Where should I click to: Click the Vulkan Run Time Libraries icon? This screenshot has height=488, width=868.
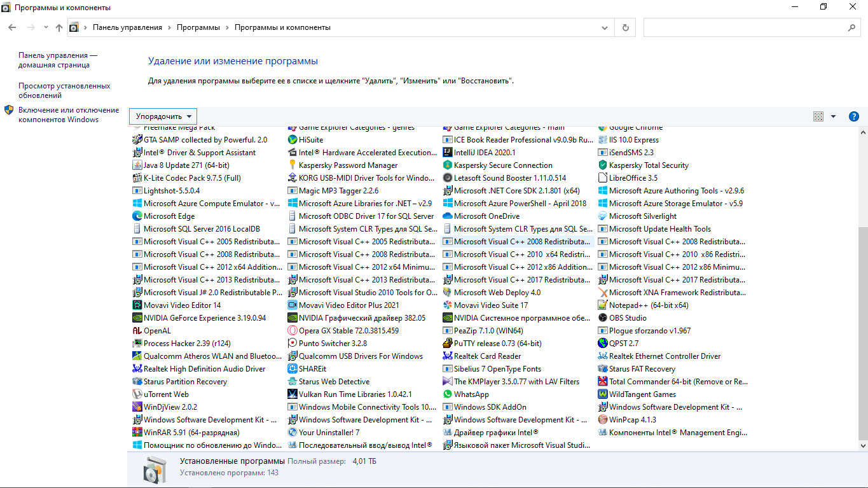pyautogui.click(x=293, y=394)
